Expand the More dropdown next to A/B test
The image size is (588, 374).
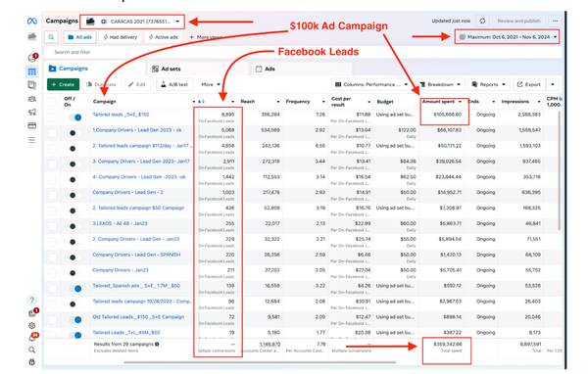point(211,85)
